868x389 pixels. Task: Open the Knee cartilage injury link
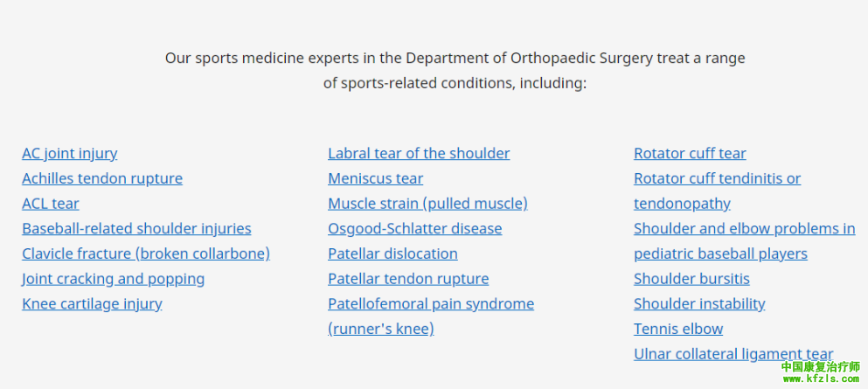pyautogui.click(x=92, y=303)
